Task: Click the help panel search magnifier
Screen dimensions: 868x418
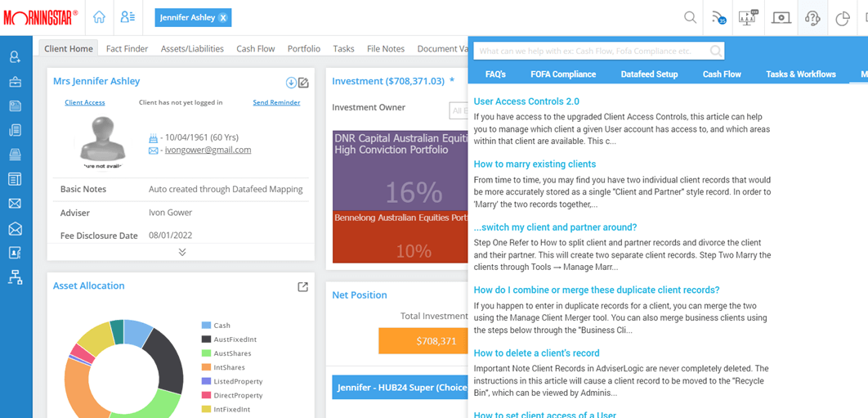Action: 715,51
